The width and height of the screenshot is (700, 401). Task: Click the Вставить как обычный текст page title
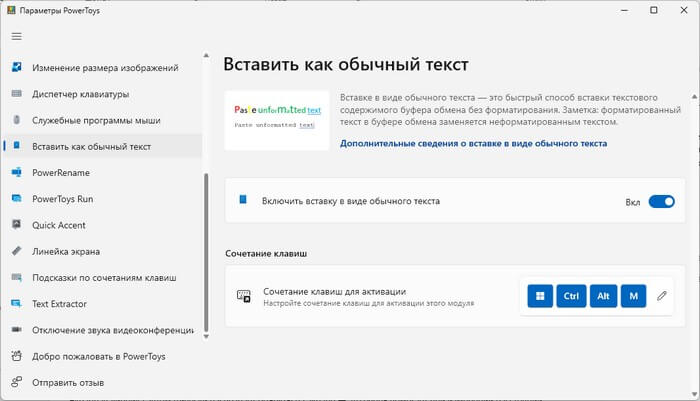click(346, 64)
